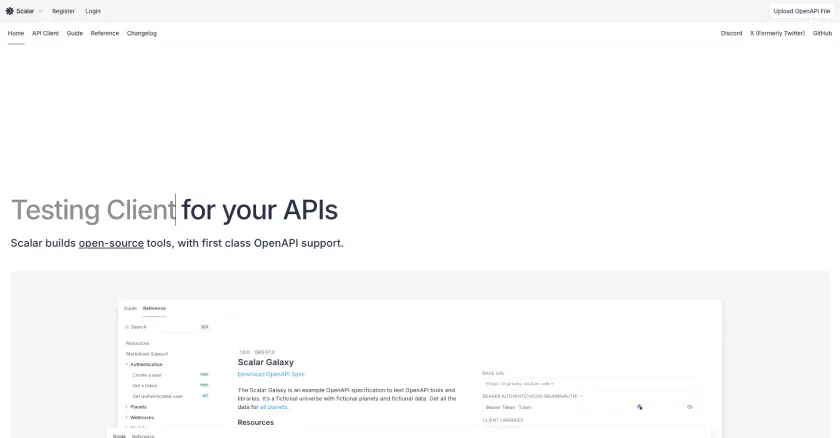Click the CLIENT LIBRARIES label
Viewport: 840px width, 438px height.
coord(503,420)
